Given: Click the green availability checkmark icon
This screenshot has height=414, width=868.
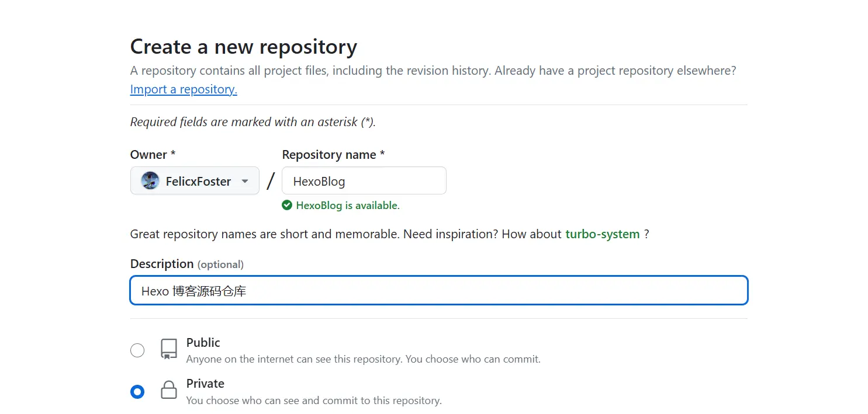Looking at the screenshot, I should (x=287, y=205).
